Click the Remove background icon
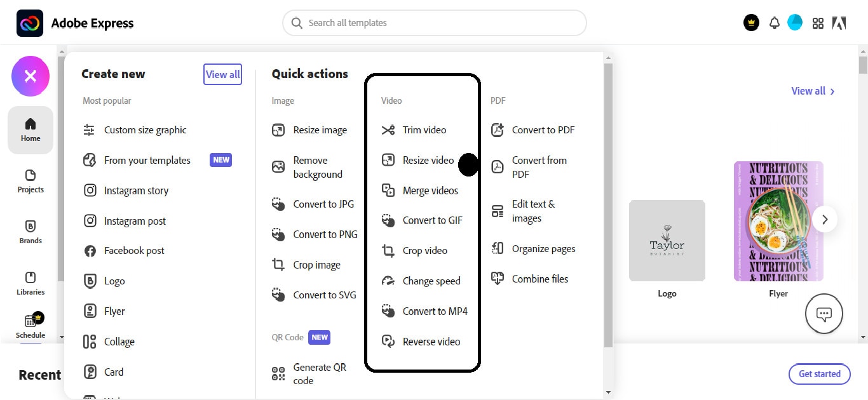The width and height of the screenshot is (868, 400). [x=278, y=167]
